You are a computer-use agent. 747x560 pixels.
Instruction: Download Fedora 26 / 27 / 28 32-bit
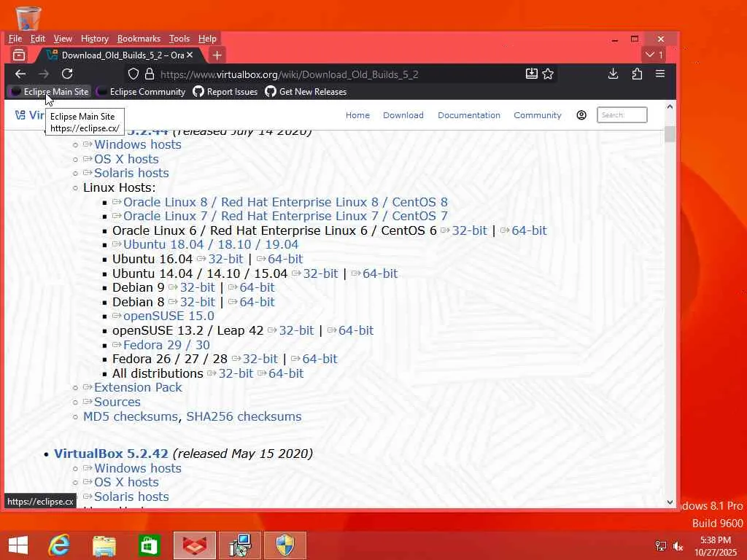pyautogui.click(x=260, y=359)
